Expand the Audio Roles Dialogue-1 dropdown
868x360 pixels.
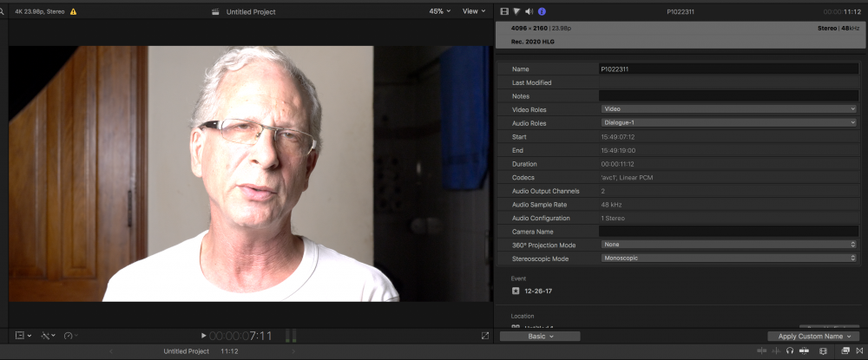[x=728, y=123]
